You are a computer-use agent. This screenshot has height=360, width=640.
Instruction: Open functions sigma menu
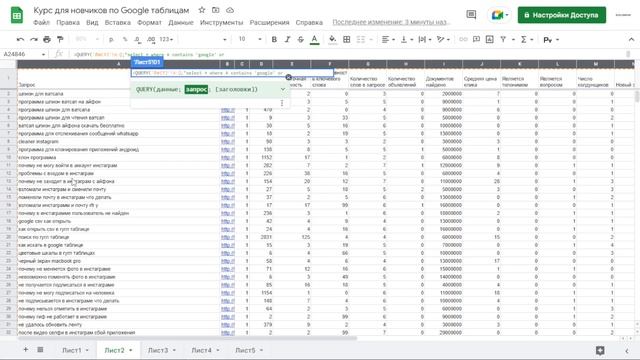pos(527,40)
